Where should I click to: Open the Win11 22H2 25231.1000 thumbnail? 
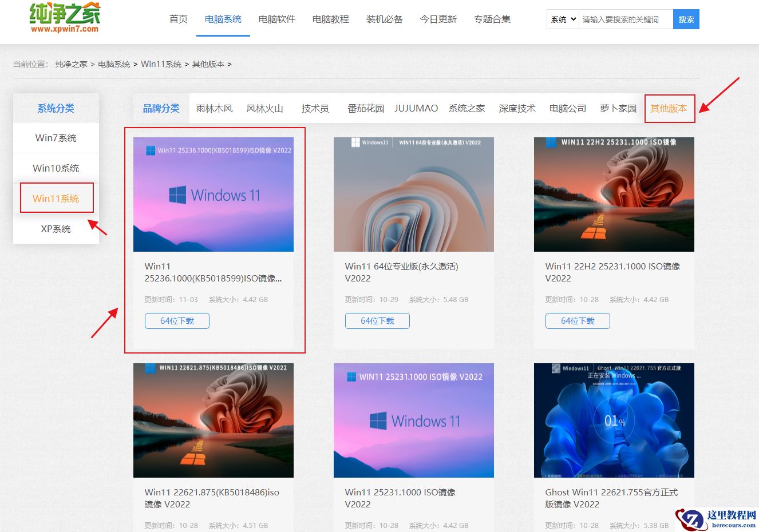click(x=614, y=194)
